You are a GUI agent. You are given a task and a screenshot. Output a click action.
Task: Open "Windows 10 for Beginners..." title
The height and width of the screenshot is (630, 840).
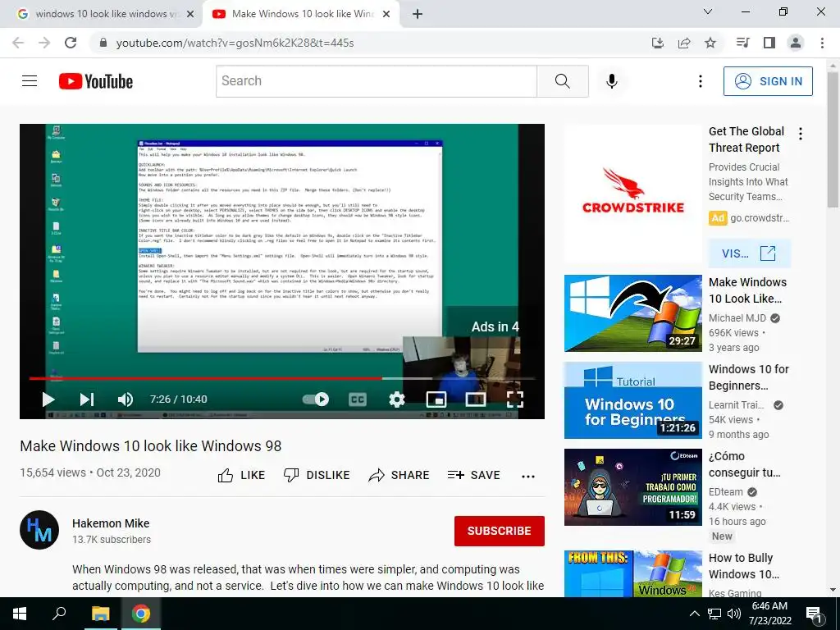(x=748, y=377)
